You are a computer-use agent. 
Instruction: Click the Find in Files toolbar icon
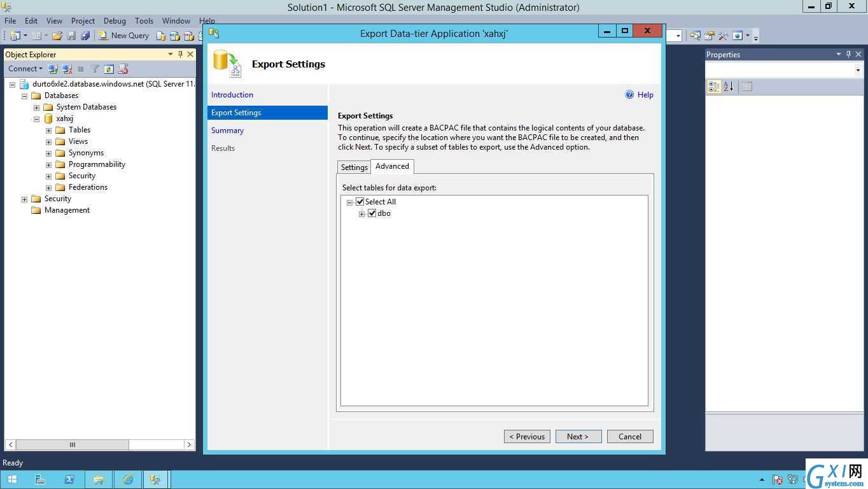point(695,36)
